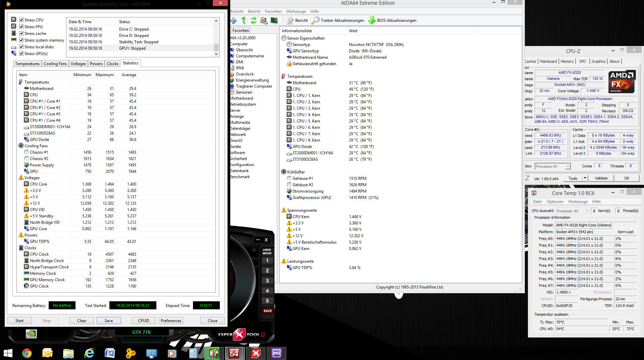This screenshot has width=644, height=360.
Task: Open Datei menu in Core Temp
Action: (x=537, y=202)
